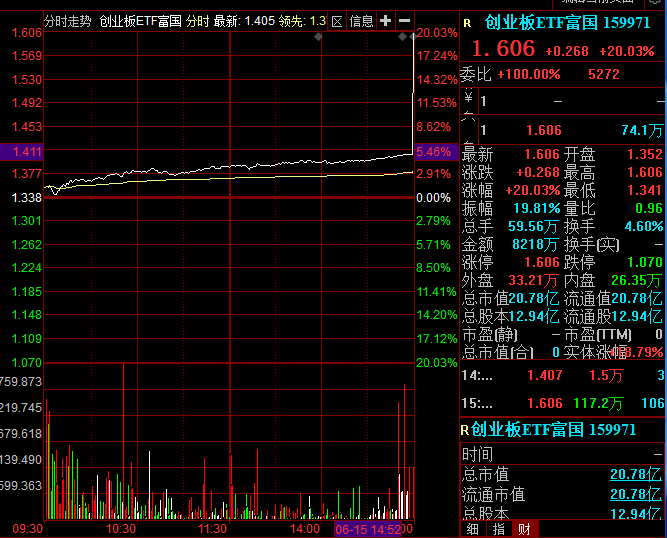The image size is (667, 538).
Task: Click the tick row volume 117.2万
Action: click(x=598, y=403)
